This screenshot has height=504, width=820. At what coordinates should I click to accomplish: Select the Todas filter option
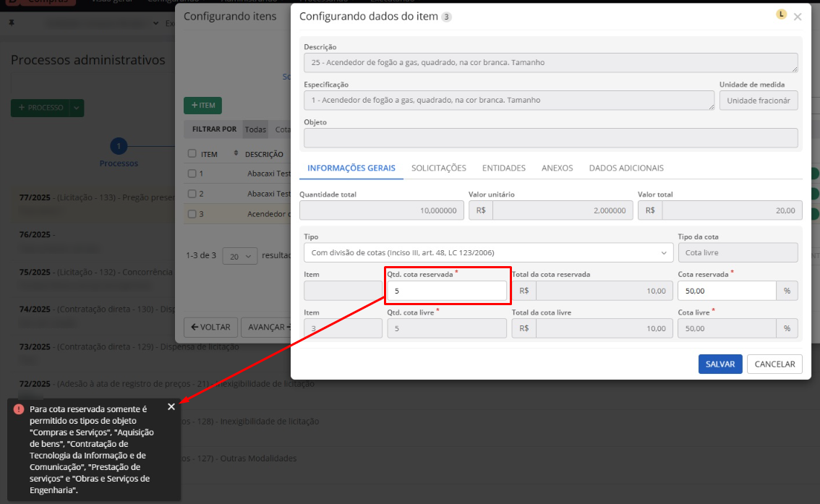point(255,129)
